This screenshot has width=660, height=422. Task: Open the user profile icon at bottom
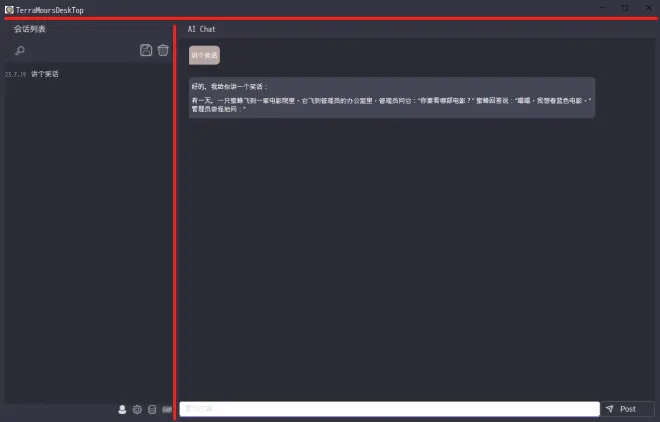point(123,409)
